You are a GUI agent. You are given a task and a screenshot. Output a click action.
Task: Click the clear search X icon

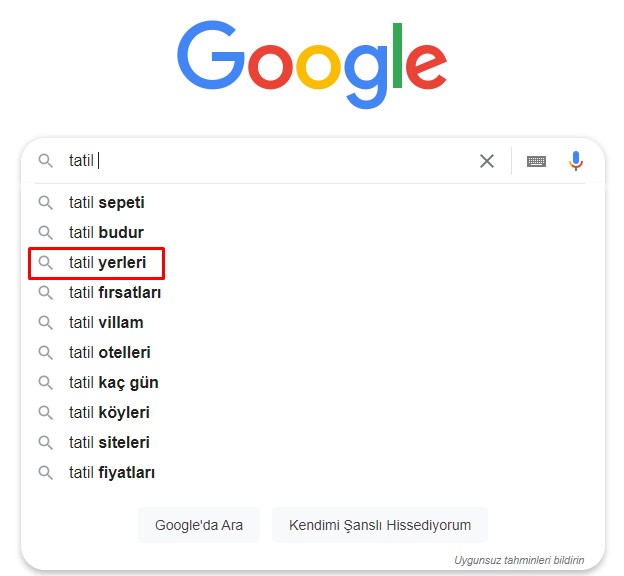tap(487, 161)
